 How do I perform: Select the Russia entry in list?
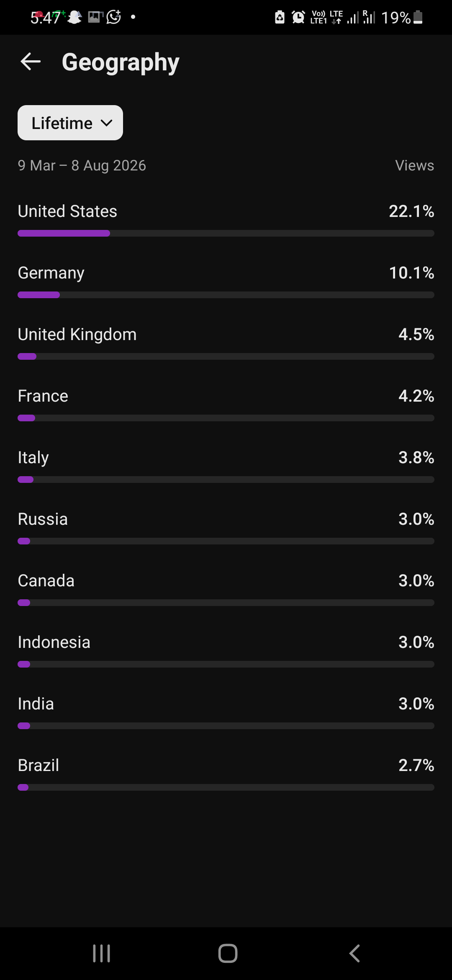tap(226, 527)
